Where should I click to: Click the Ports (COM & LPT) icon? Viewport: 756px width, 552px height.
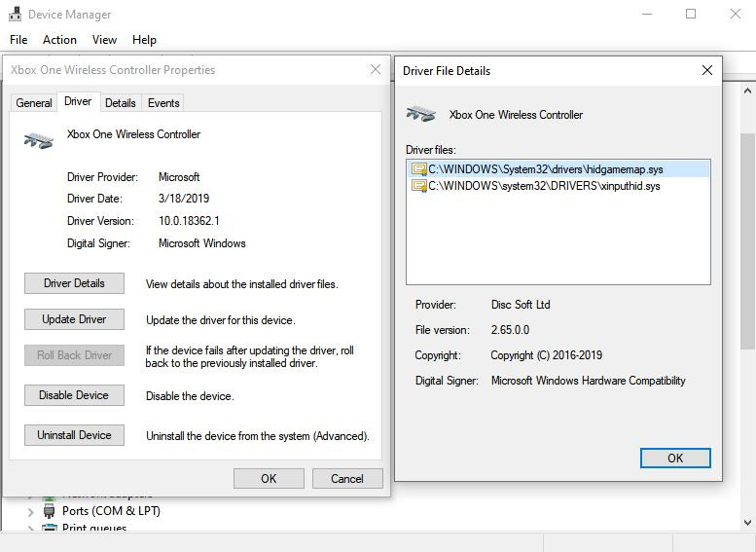[50, 511]
